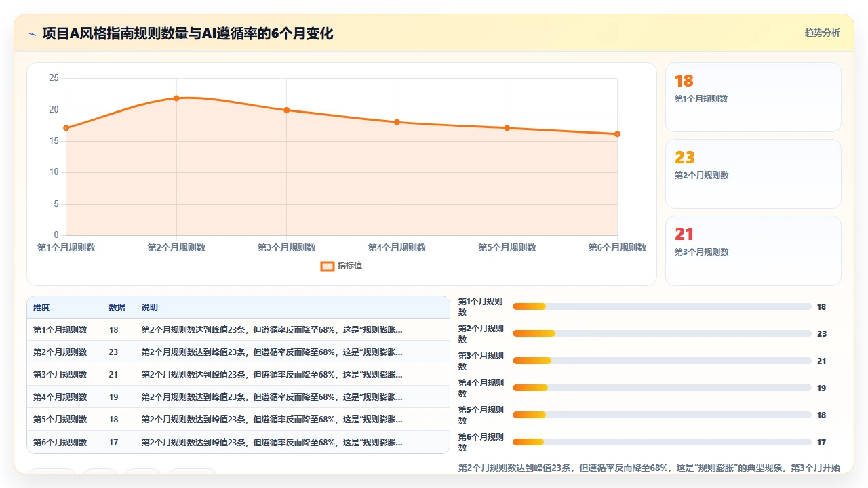Click the table value 21 in 数据 column

pyautogui.click(x=113, y=375)
